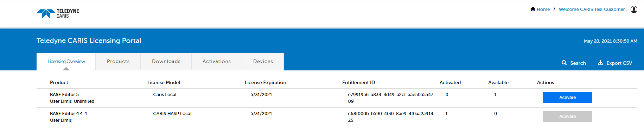Click the Export CSV download icon
This screenshot has height=132, width=644.
click(600, 63)
